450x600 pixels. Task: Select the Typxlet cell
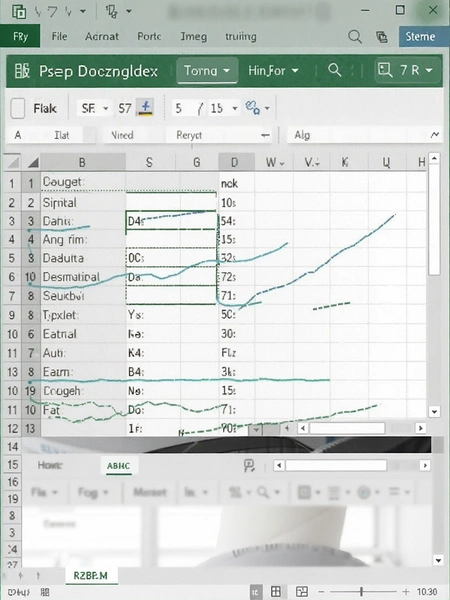[83, 315]
